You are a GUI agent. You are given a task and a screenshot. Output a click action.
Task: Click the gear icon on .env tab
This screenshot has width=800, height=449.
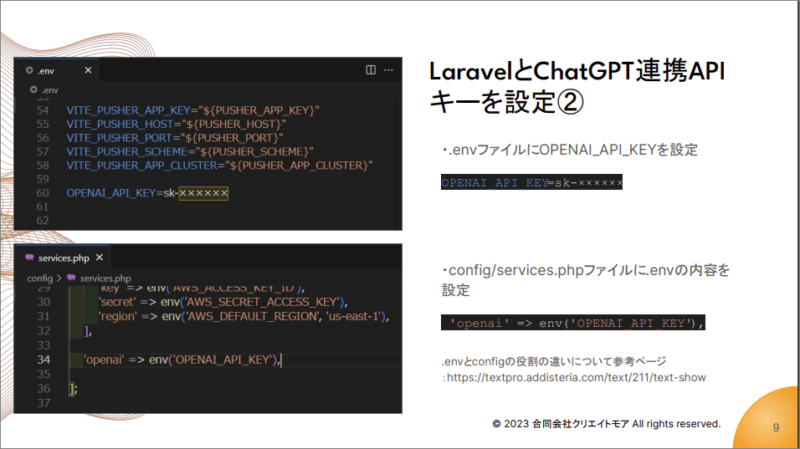click(30, 70)
